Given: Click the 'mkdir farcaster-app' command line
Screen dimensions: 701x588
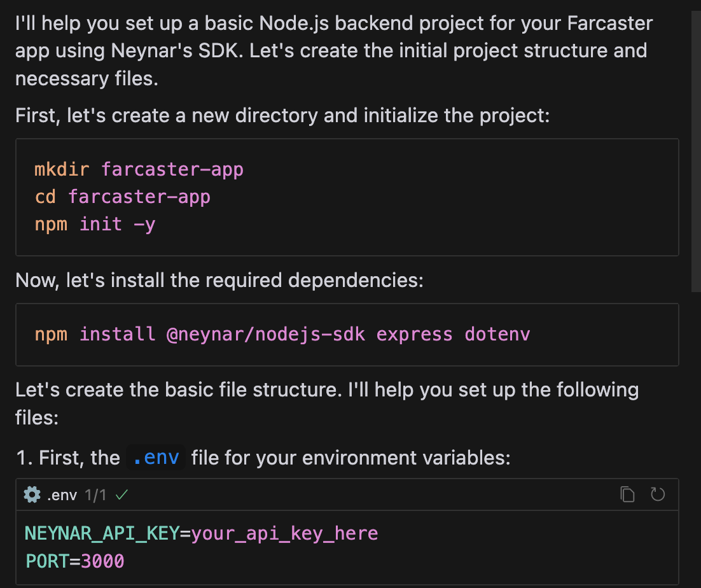Looking at the screenshot, I should 139,169.
